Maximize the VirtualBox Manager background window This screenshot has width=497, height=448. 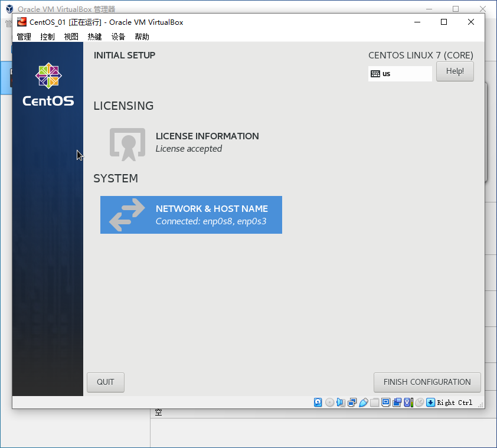456,9
